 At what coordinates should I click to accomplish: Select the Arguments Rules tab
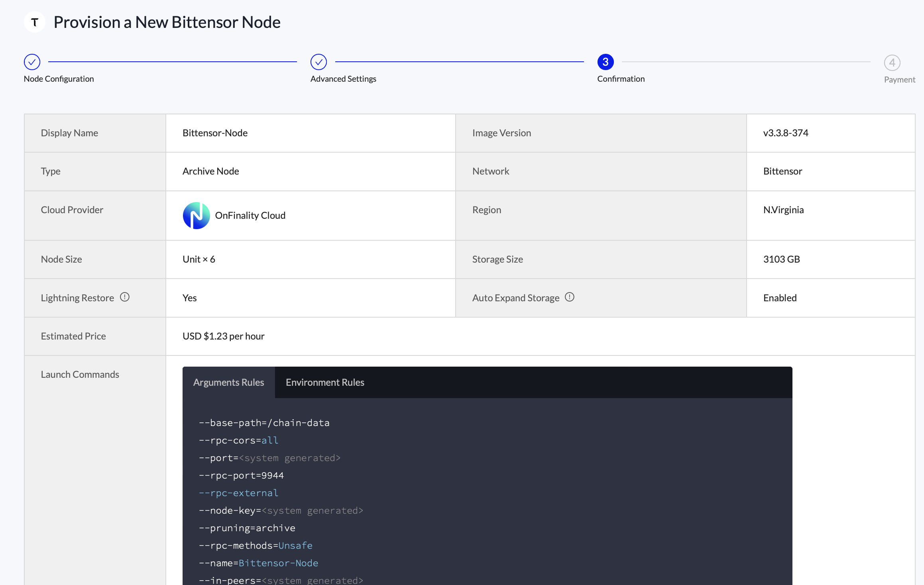[x=228, y=382]
